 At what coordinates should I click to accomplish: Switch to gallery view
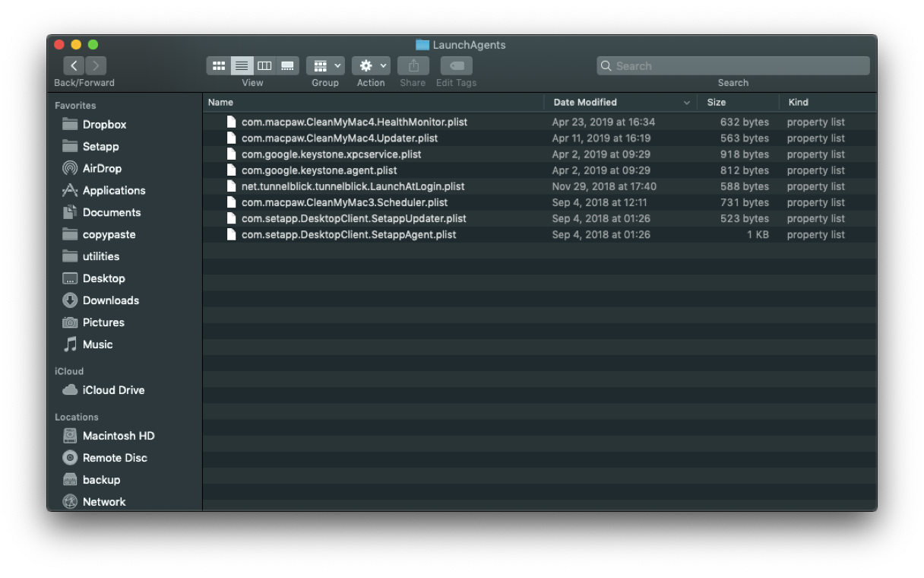287,66
